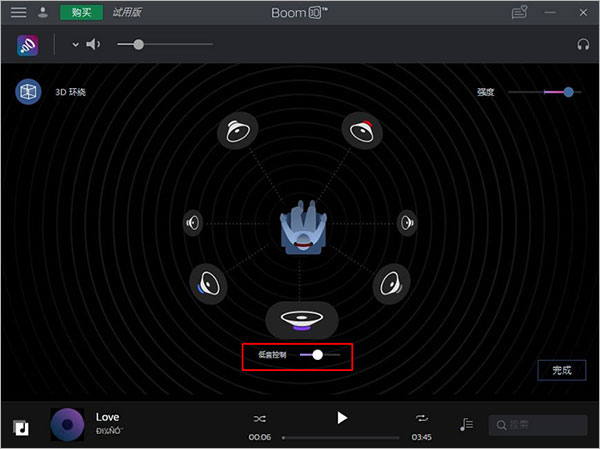The width and height of the screenshot is (600, 449).
Task: Click the green 购买 purchase button
Action: [82, 12]
